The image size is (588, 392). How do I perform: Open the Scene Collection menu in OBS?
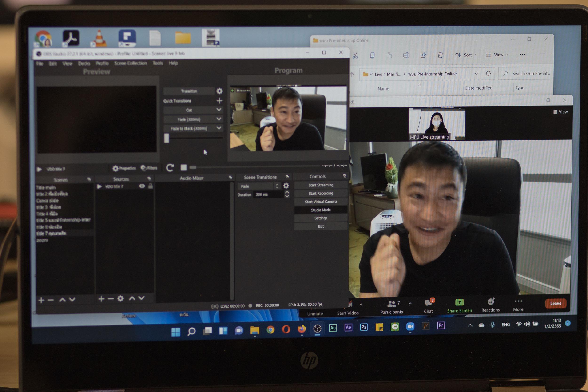tap(131, 63)
